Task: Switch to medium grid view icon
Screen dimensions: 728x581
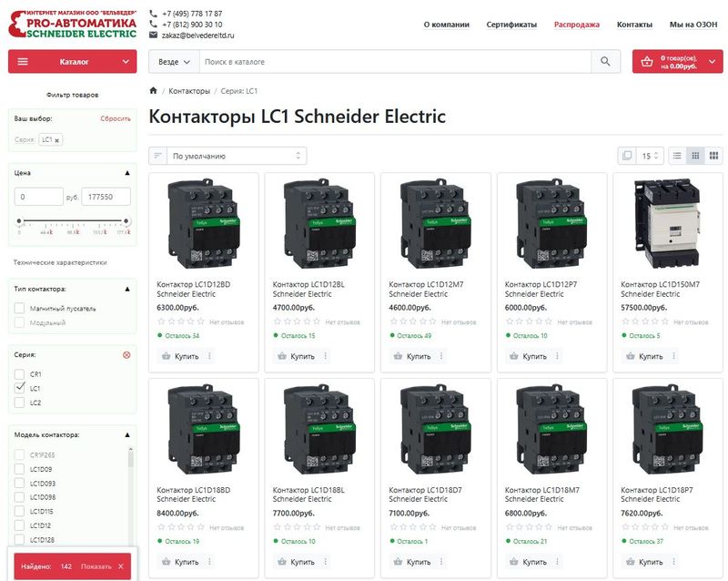Action: 695,156
